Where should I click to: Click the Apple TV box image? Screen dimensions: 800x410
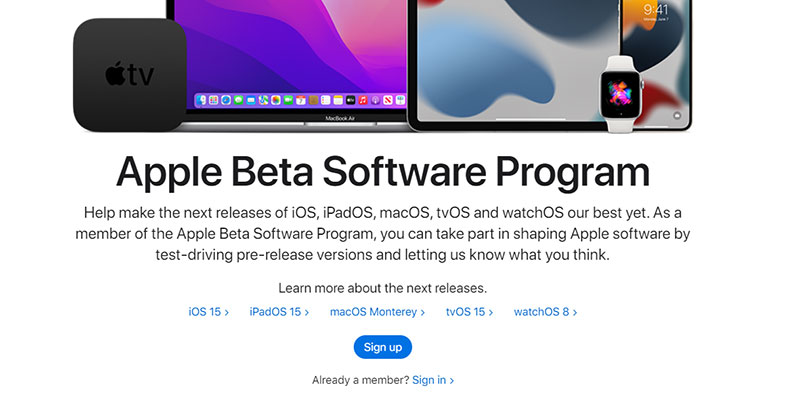pyautogui.click(x=130, y=75)
